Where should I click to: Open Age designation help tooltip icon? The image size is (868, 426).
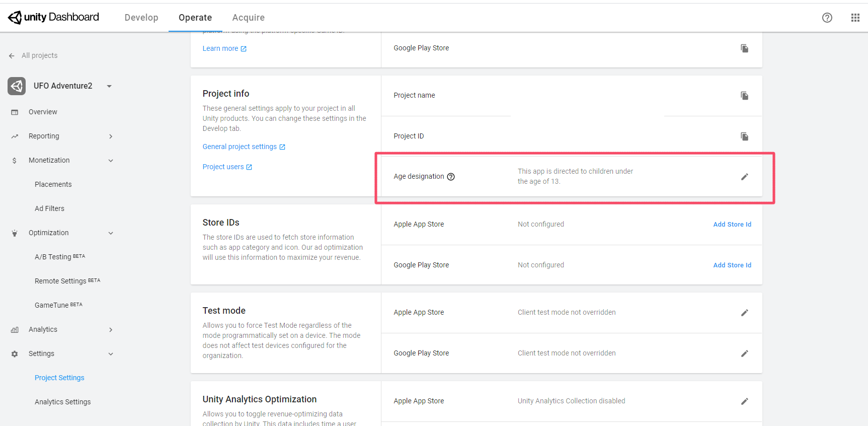(x=451, y=177)
